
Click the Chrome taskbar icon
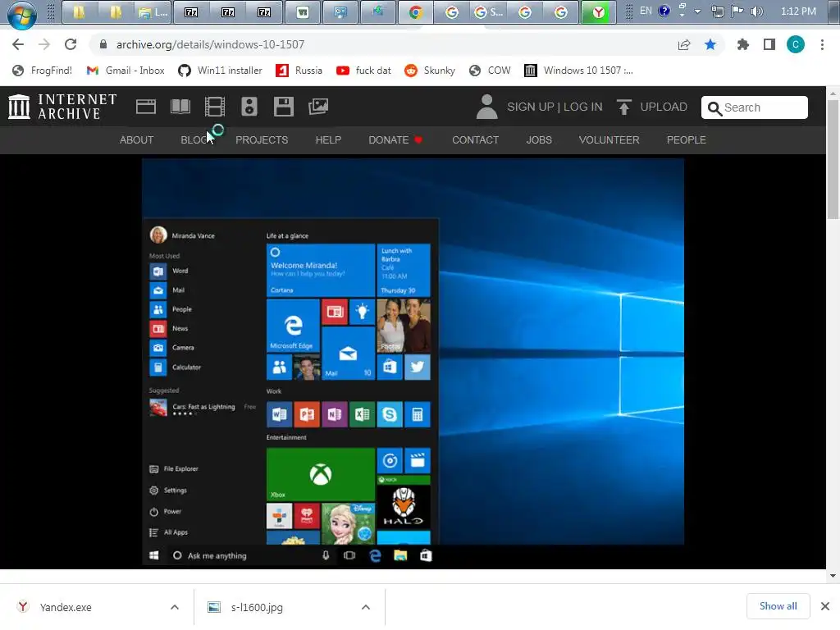[415, 11]
